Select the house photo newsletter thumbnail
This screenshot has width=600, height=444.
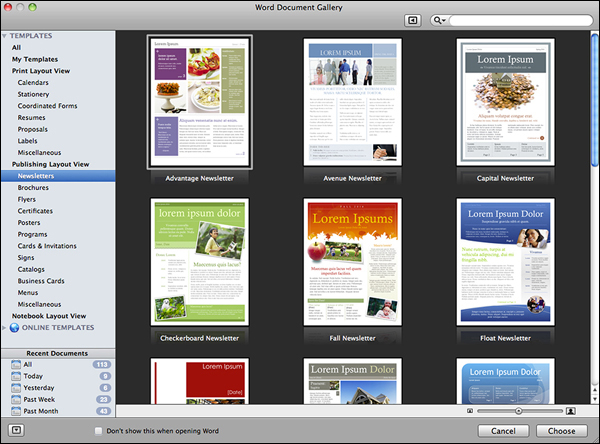[352, 381]
